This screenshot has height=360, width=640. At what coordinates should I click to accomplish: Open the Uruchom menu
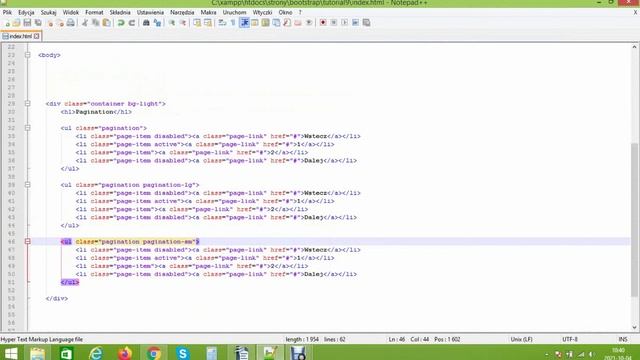point(234,13)
